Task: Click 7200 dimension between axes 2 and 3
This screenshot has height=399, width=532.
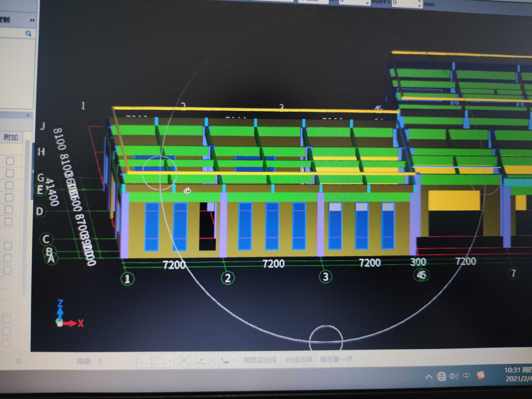Action: (273, 264)
